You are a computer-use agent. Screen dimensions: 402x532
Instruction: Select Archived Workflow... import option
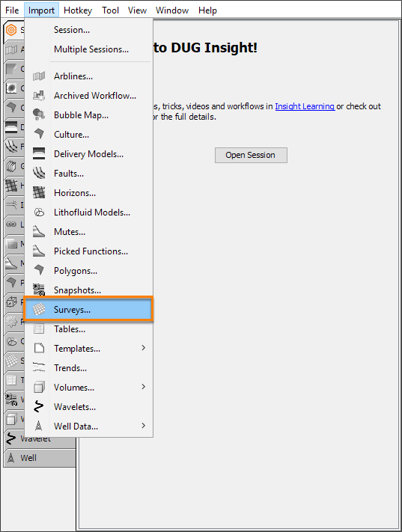[x=88, y=96]
